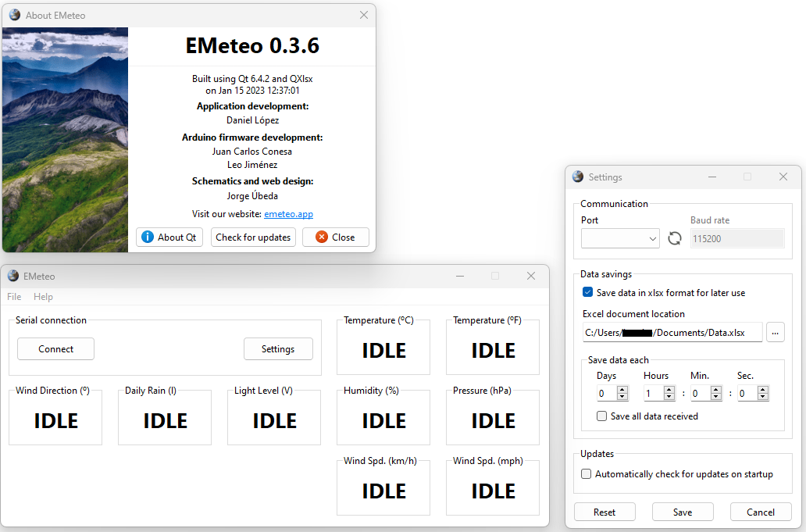The image size is (806, 532).
Task: Click the "..." browse icon for Excel location
Action: [x=776, y=332]
